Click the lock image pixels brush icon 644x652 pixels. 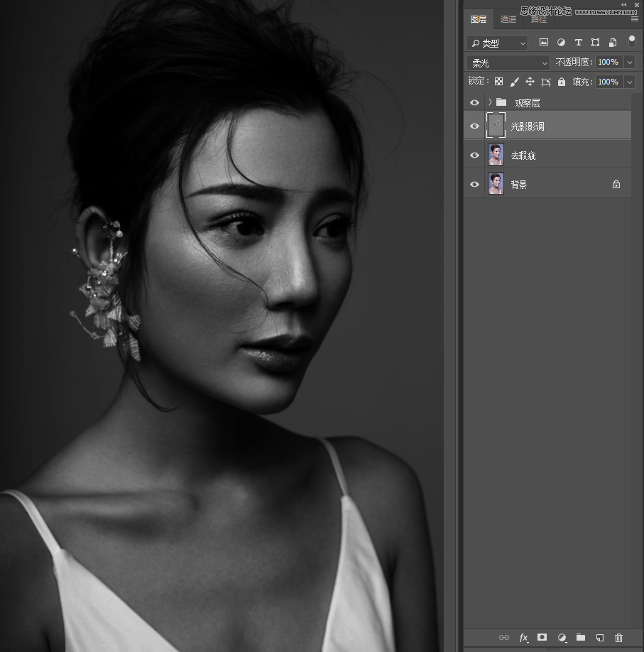pyautogui.click(x=514, y=82)
